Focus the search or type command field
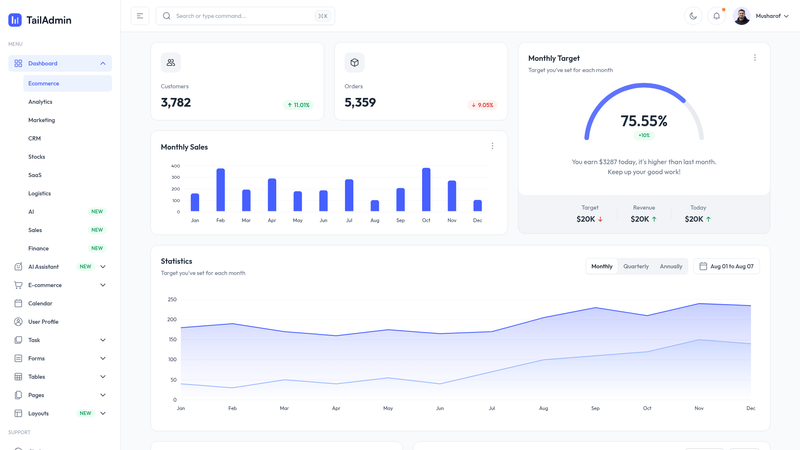The image size is (800, 450). click(x=245, y=16)
